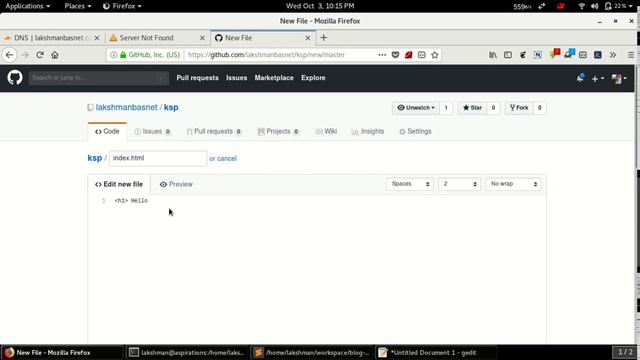
Task: Toggle the Firefox sidebar icon
Action: 508,55
